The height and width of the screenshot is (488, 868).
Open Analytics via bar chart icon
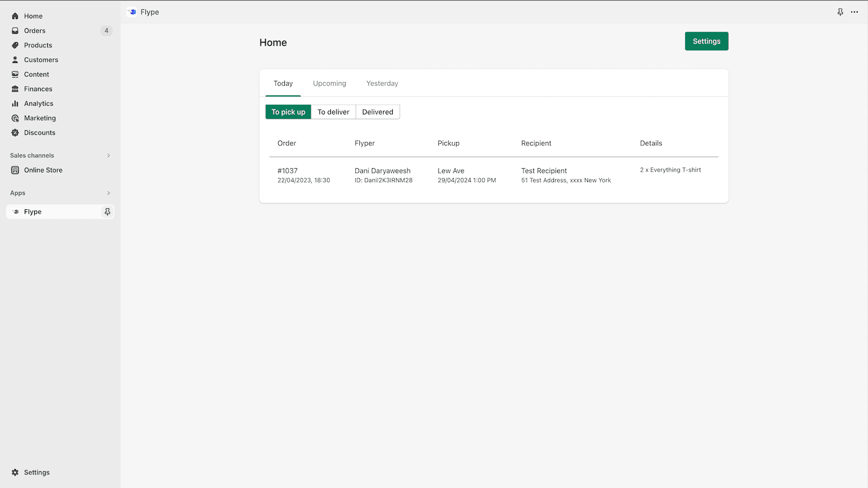coord(15,104)
